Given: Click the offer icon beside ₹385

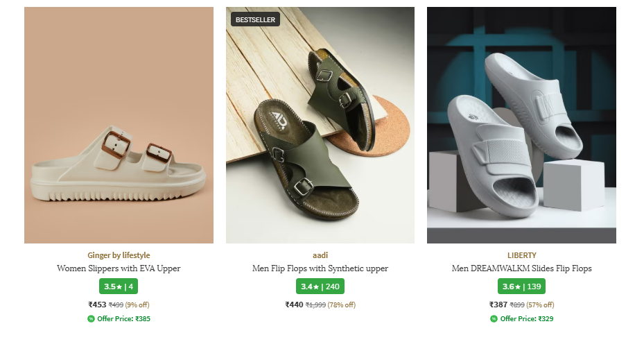Looking at the screenshot, I should (x=91, y=319).
